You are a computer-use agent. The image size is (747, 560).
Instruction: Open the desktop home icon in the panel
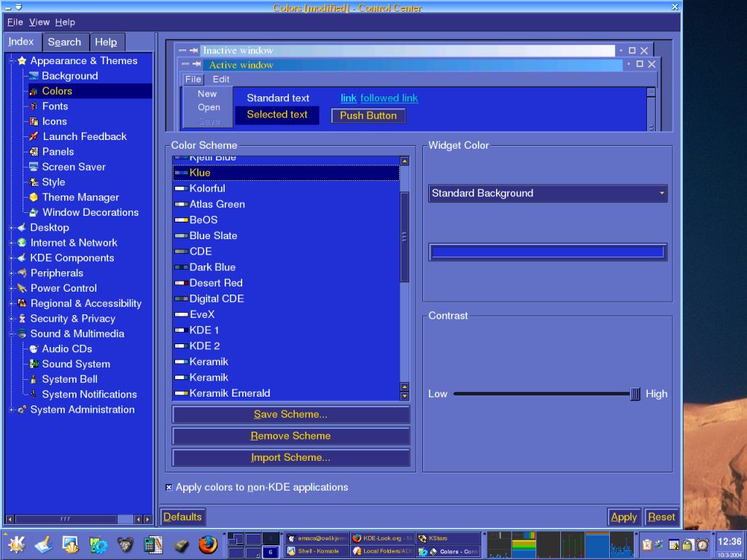coord(71,545)
